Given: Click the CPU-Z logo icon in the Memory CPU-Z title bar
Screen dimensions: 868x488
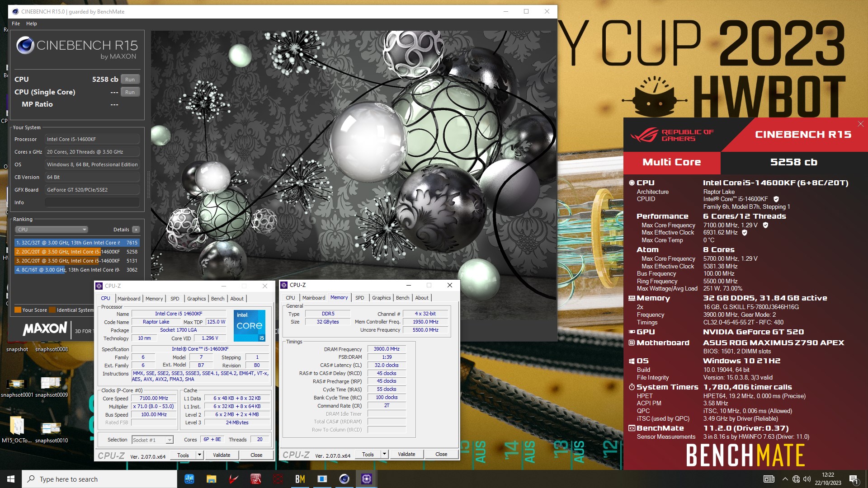Looking at the screenshot, I should click(284, 285).
